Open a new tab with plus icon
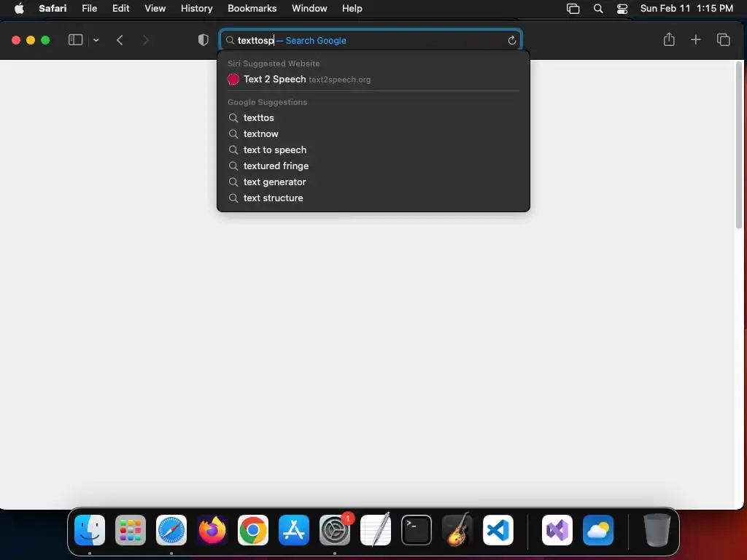The height and width of the screenshot is (560, 747). pyautogui.click(x=695, y=40)
